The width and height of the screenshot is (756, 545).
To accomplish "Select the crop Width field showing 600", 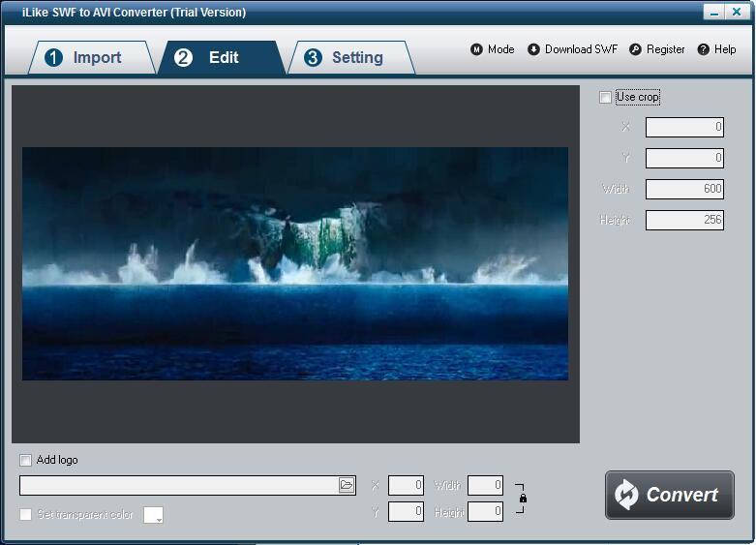I will click(x=684, y=189).
